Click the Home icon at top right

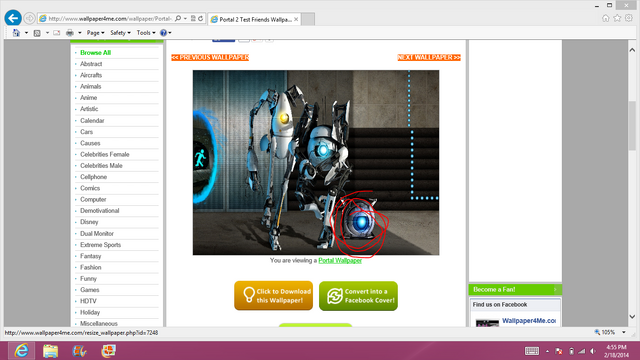click(606, 18)
